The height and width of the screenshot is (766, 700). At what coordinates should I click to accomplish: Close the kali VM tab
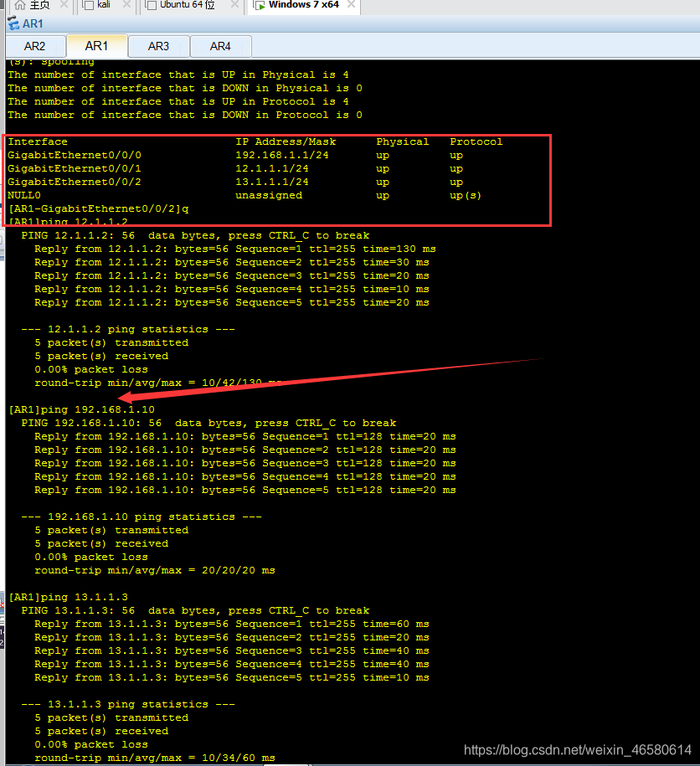tap(126, 4)
